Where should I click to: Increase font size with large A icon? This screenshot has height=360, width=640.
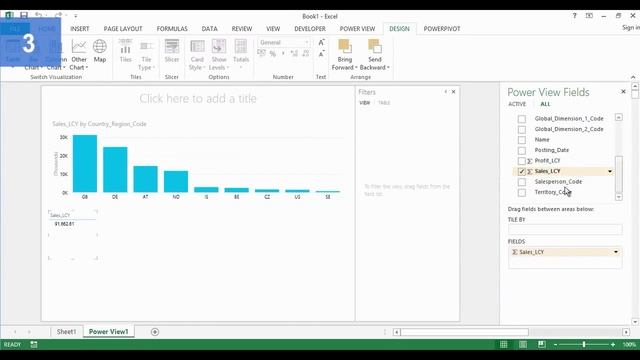(321, 42)
